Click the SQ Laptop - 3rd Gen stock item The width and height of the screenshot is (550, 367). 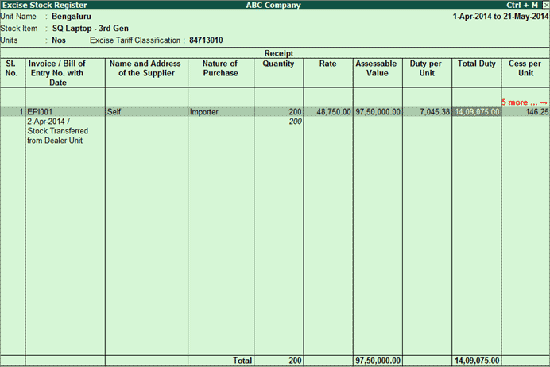[x=90, y=28]
